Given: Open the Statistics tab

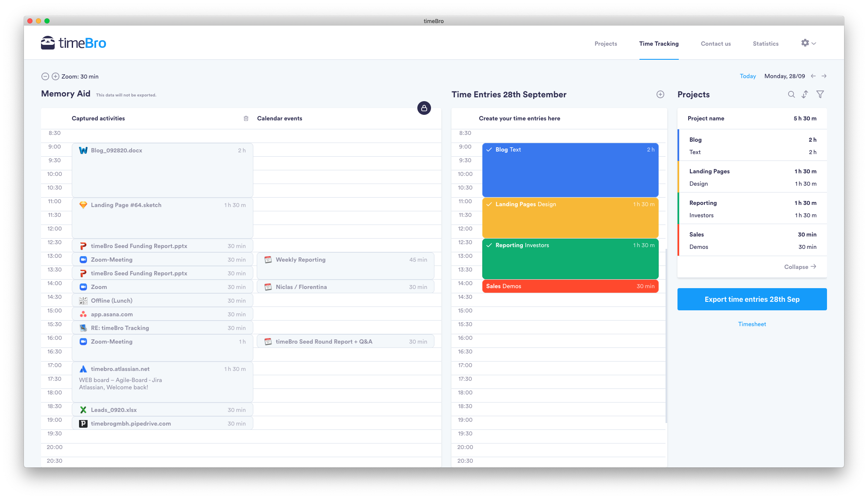Looking at the screenshot, I should tap(765, 43).
